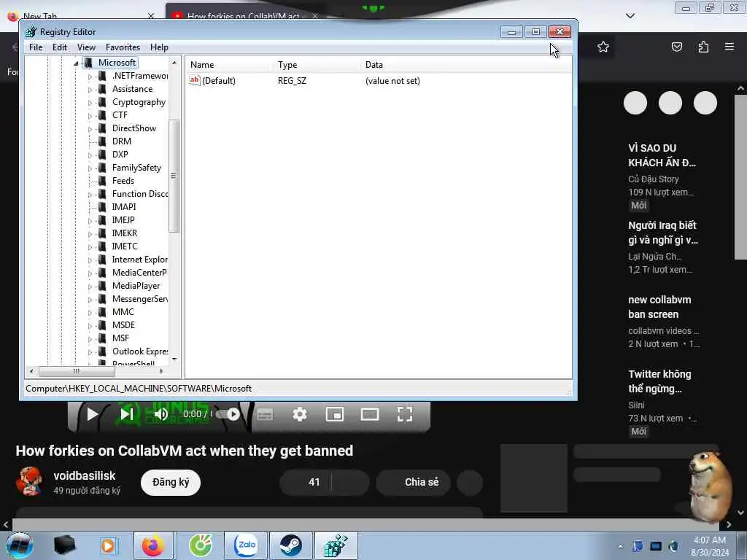Expand the Internet Explorer registry key
Viewport: 747px width, 560px height.
click(x=90, y=260)
